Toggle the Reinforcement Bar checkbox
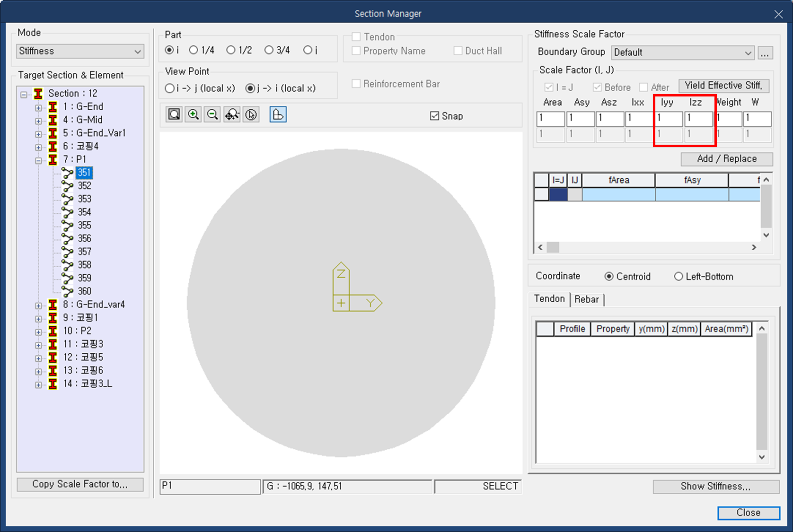This screenshot has width=793, height=532. (x=356, y=84)
